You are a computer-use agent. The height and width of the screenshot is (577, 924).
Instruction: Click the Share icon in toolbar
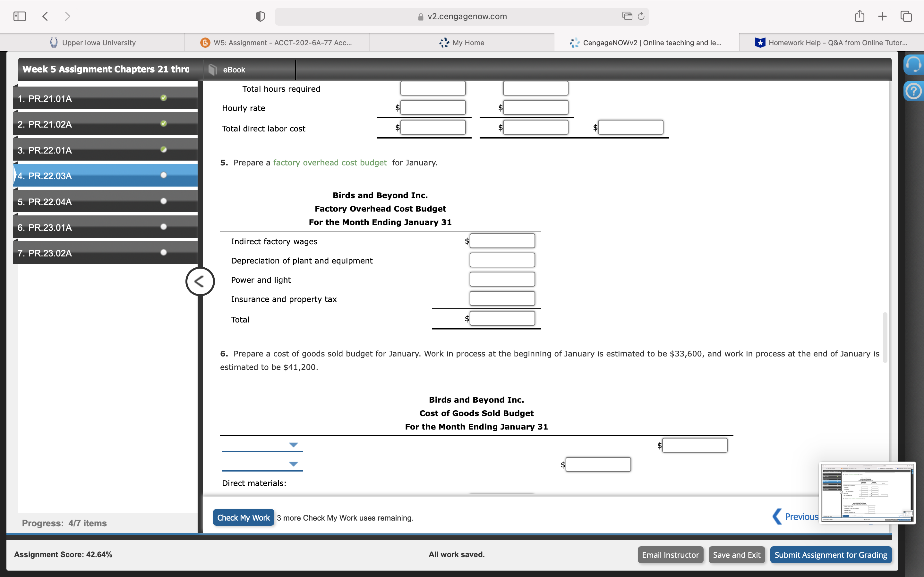(859, 16)
